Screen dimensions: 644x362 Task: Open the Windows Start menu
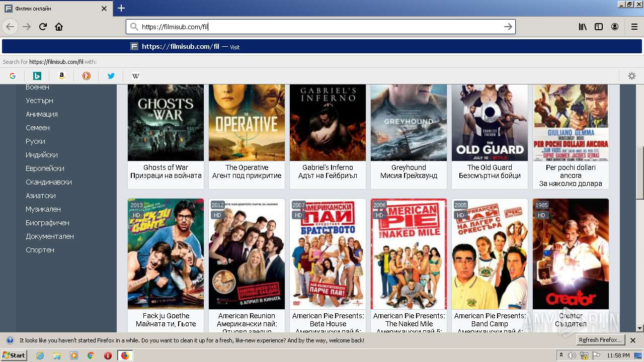coord(14,355)
